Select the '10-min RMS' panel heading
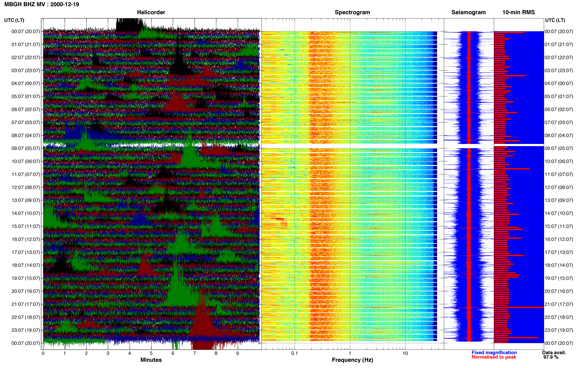588x368 pixels. point(518,12)
